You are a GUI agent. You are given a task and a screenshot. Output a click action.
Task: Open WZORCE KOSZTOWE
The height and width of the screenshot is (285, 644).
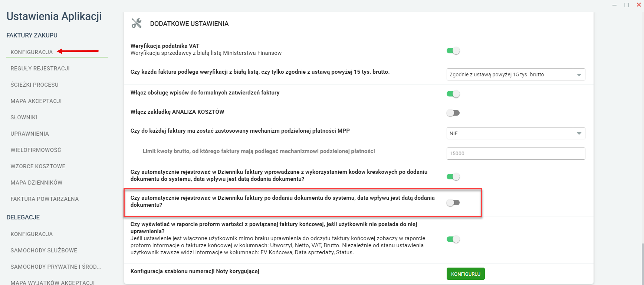38,166
